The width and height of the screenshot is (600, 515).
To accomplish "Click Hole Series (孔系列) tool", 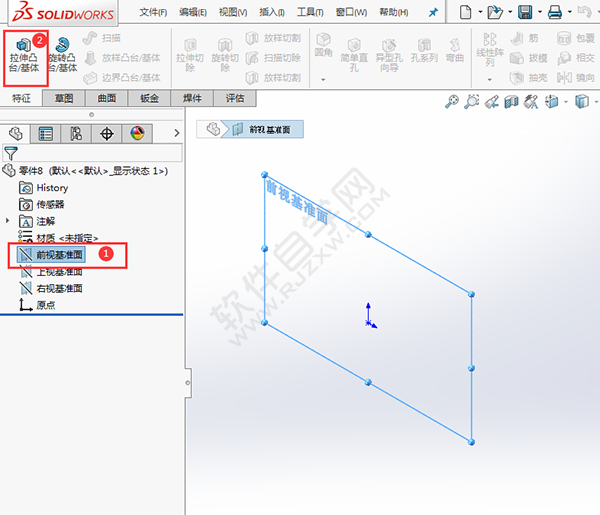I will pyautogui.click(x=424, y=51).
